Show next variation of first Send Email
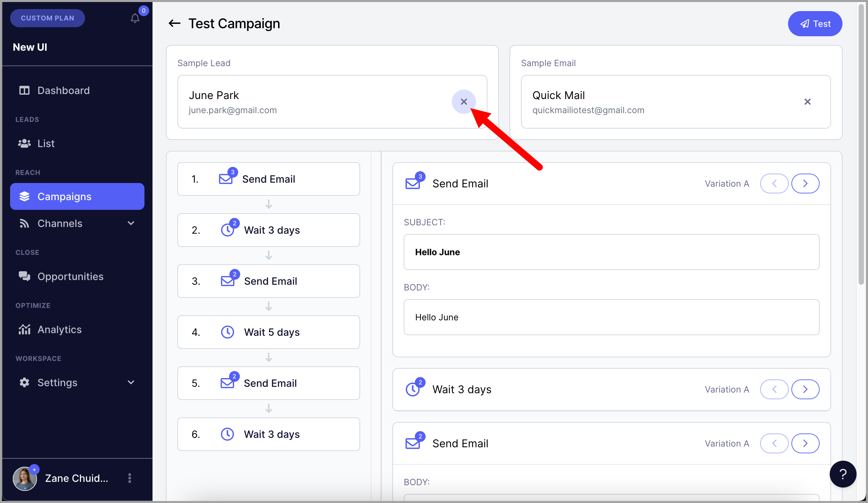868x503 pixels. coord(805,183)
